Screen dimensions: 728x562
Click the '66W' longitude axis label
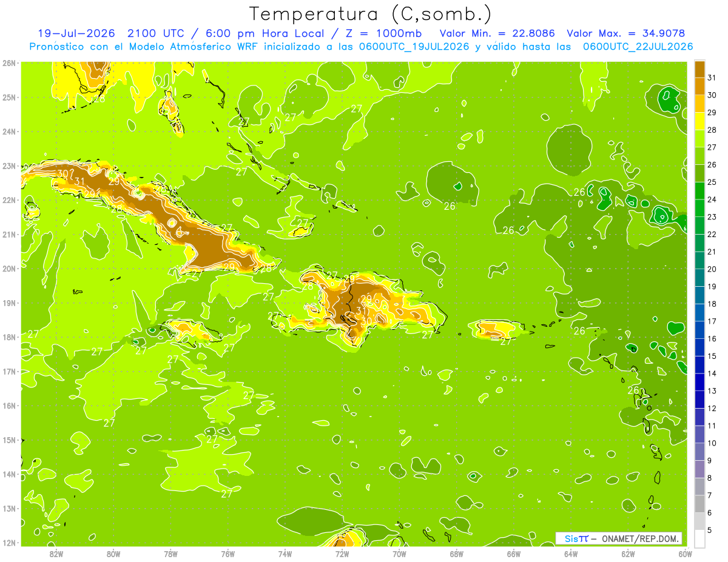pyautogui.click(x=514, y=554)
